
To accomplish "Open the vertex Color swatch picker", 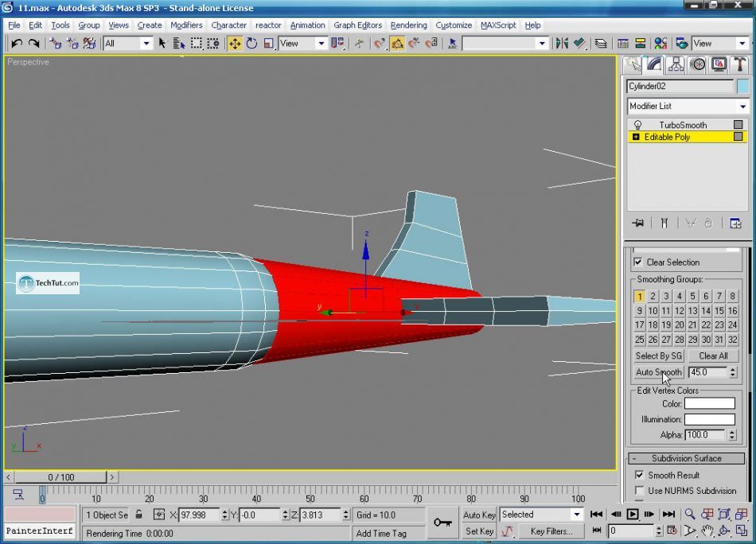I will coord(710,403).
